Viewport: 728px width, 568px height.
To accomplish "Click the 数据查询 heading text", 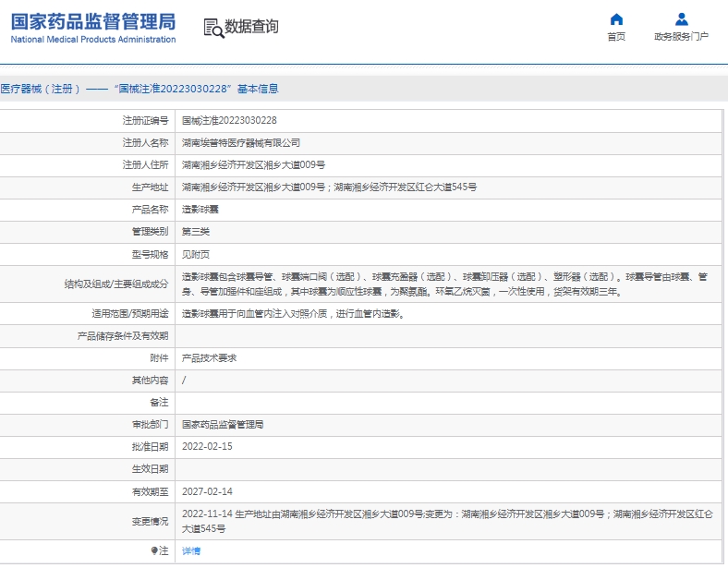I will pyautogui.click(x=251, y=27).
